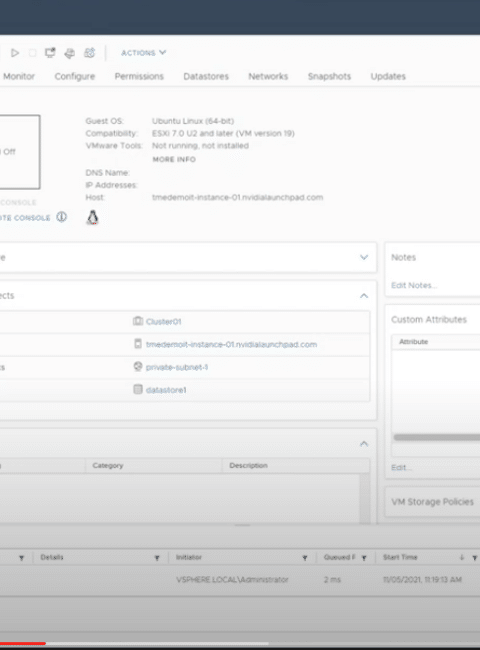Screen dimensions: 480x650
Task: Open the Datastores tab
Action: tap(206, 76)
